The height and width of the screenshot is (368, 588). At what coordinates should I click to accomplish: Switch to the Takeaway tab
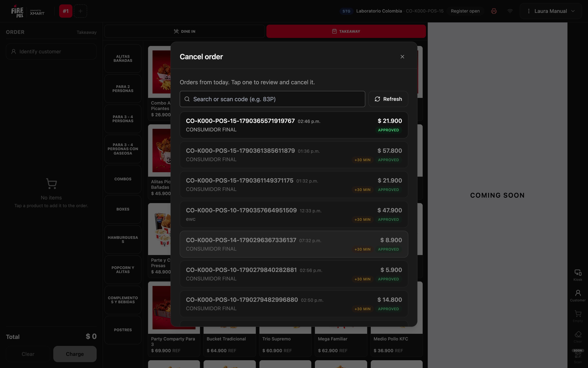pos(346,31)
